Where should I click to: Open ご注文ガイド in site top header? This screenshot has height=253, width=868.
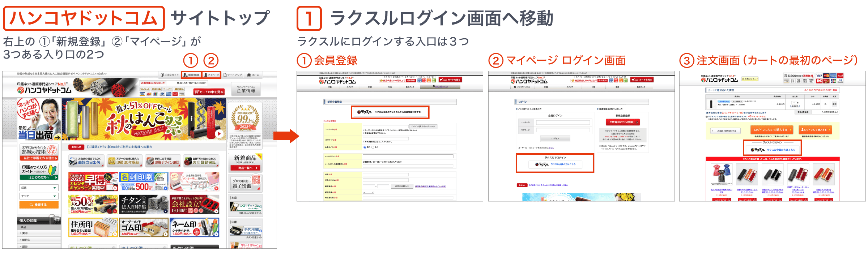coord(170,75)
